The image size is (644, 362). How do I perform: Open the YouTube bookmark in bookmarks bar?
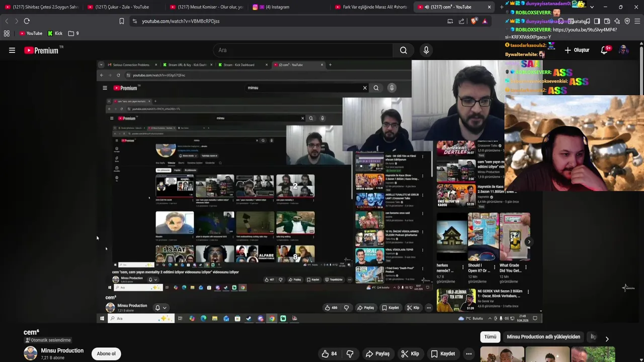31,33
